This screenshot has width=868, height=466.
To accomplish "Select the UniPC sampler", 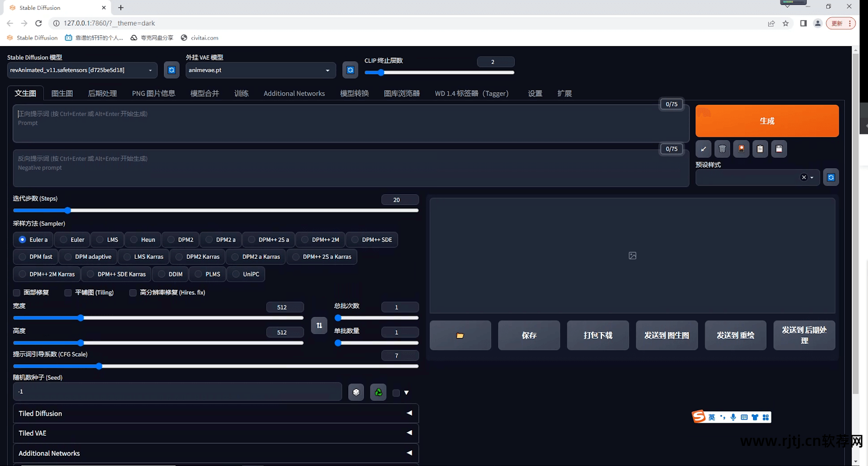I will point(246,275).
